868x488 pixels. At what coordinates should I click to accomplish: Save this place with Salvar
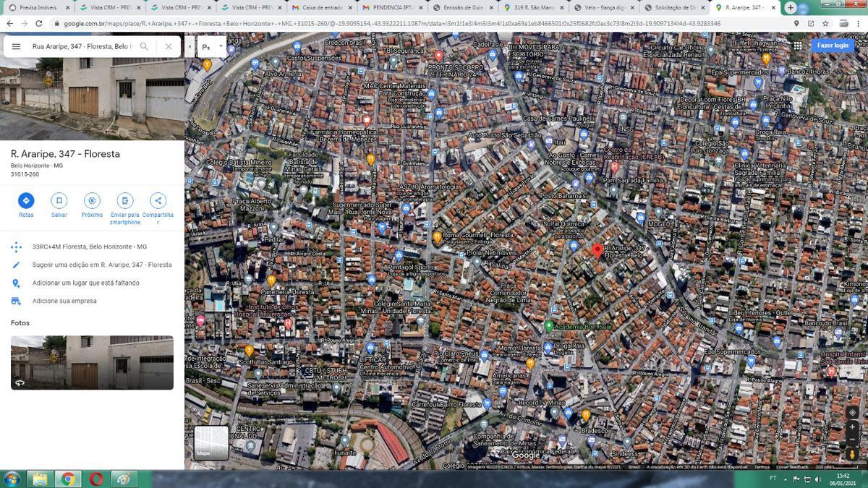click(x=59, y=200)
